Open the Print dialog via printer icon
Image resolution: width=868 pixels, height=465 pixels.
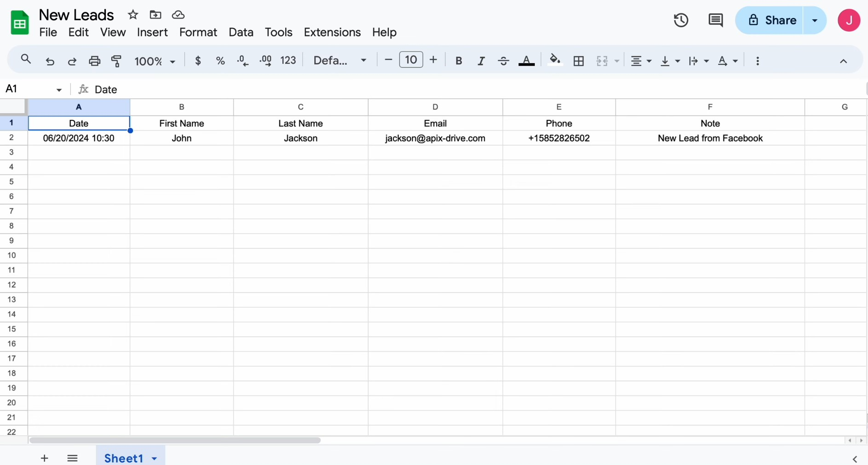pyautogui.click(x=94, y=60)
